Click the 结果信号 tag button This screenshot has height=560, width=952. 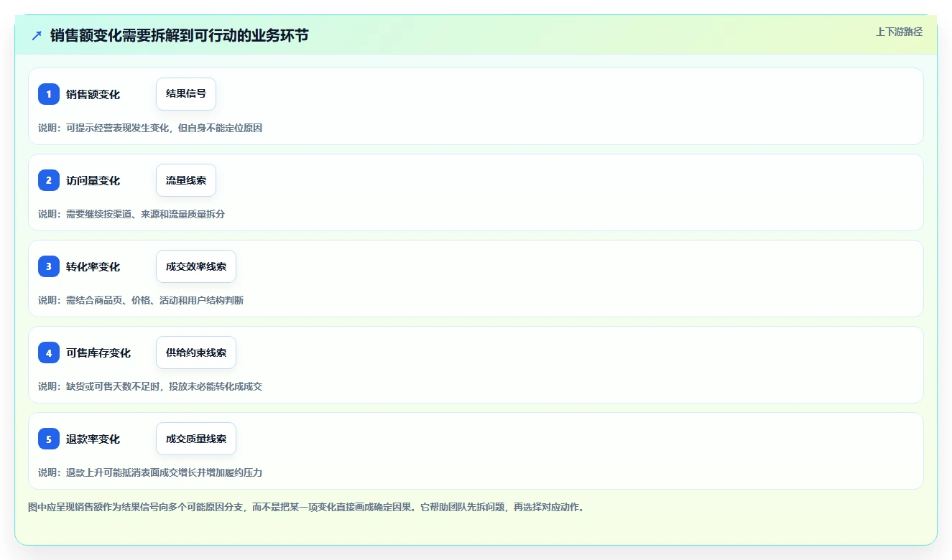coord(186,94)
